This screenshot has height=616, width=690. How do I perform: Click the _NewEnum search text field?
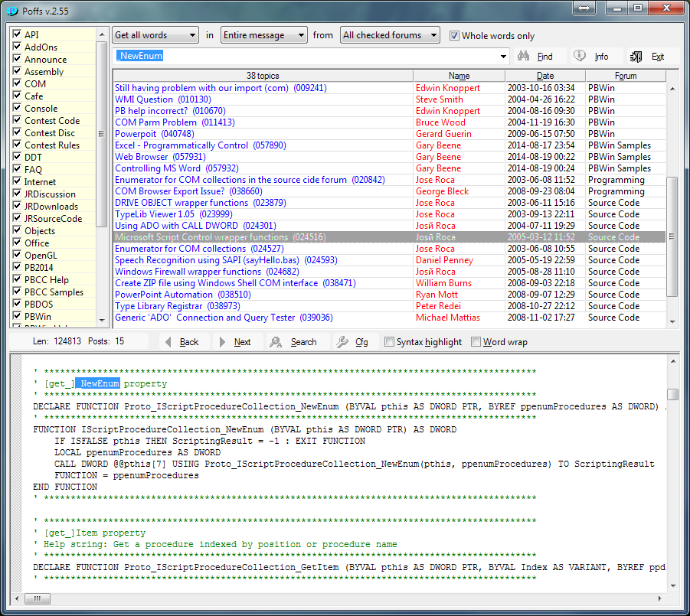point(306,56)
